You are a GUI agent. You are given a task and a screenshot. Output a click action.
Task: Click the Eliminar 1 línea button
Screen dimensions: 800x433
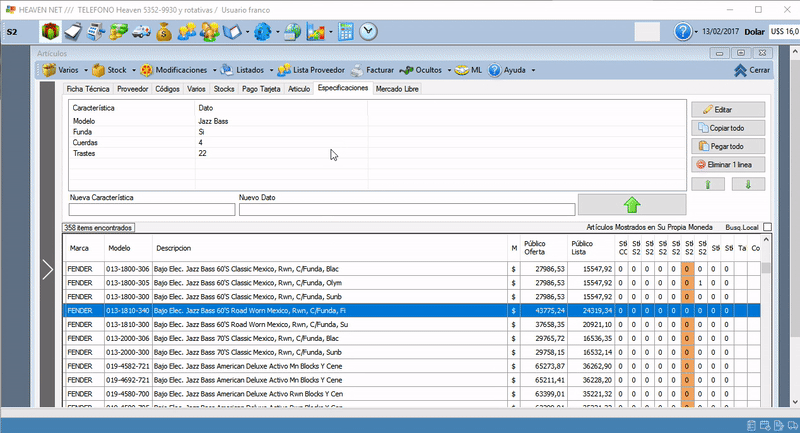pos(728,165)
